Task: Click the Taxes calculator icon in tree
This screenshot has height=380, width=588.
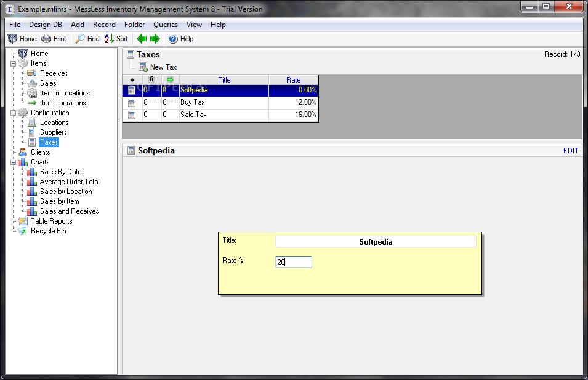Action: pos(32,142)
